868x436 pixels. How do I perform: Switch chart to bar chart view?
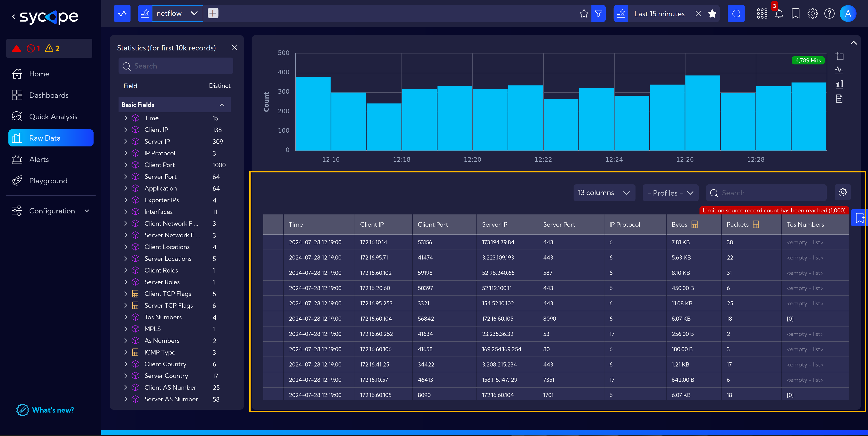click(x=839, y=84)
